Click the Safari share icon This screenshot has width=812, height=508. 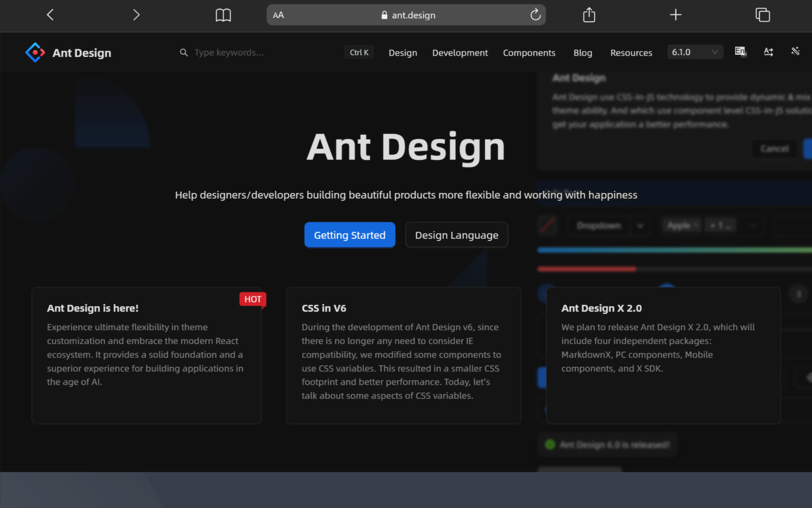[x=589, y=15]
